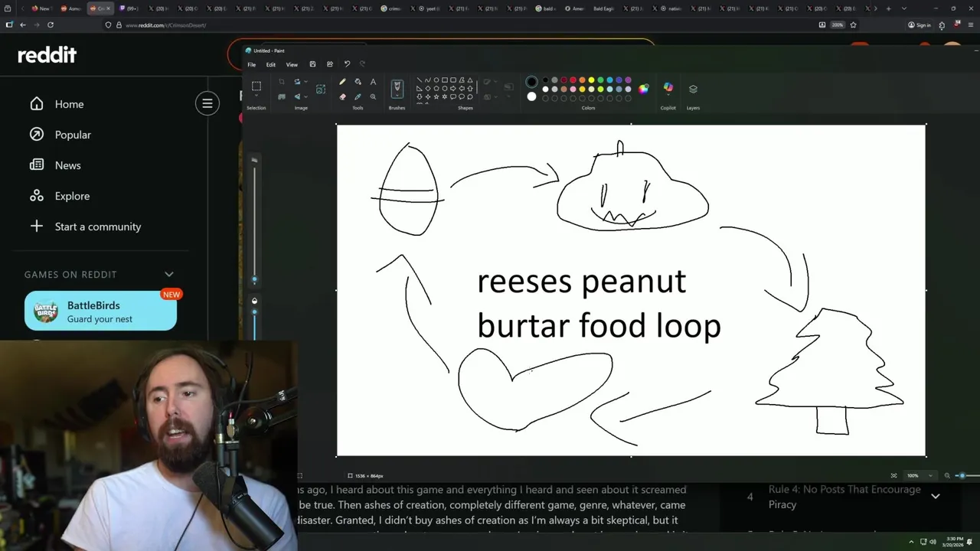The height and width of the screenshot is (551, 980).
Task: Open the browser tab list dropdown
Action: click(x=904, y=8)
